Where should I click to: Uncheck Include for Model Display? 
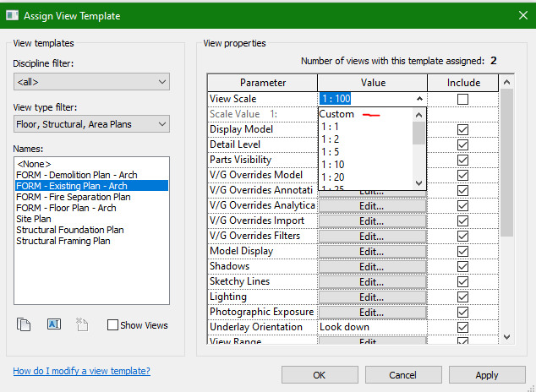[462, 251]
